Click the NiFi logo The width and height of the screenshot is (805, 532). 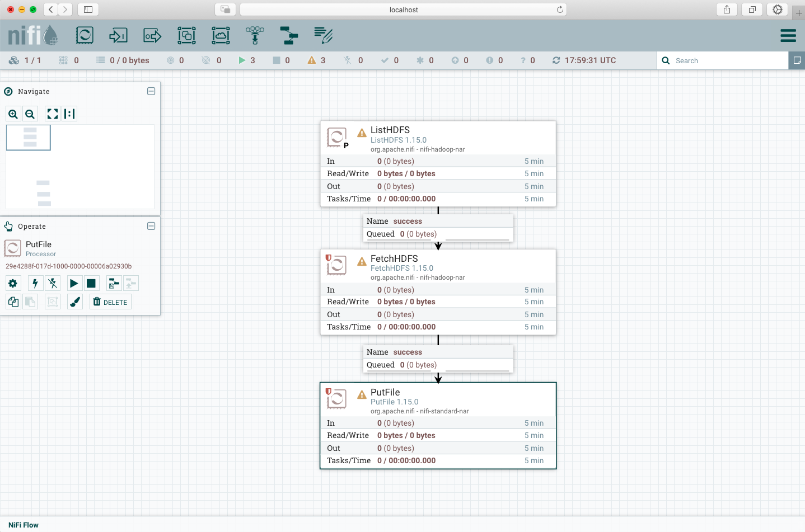click(32, 35)
